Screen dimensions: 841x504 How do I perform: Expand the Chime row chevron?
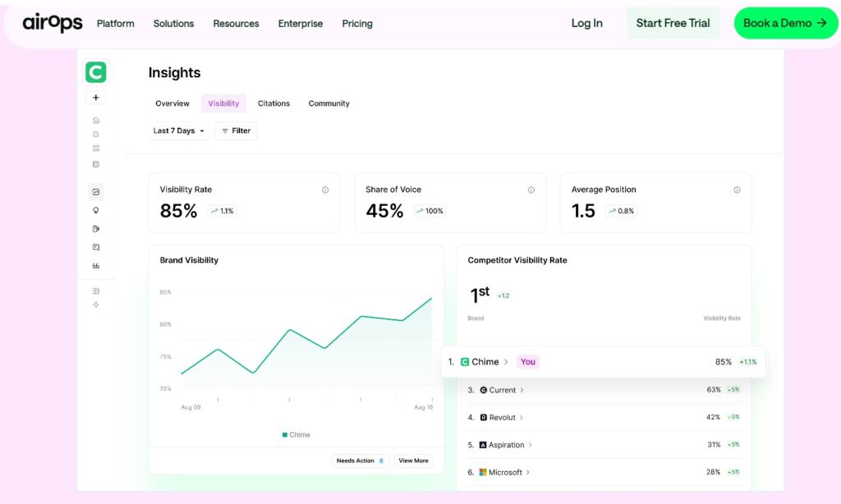pyautogui.click(x=506, y=362)
